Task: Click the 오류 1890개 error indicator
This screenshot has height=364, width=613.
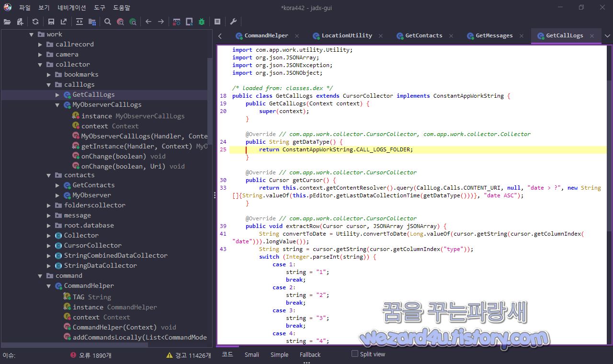Action: tap(91, 355)
